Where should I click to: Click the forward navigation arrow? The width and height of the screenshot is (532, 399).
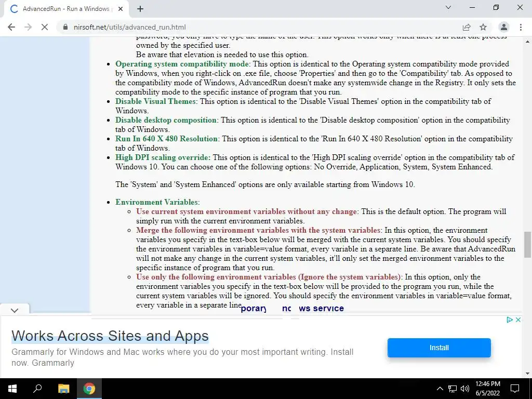pyautogui.click(x=28, y=27)
